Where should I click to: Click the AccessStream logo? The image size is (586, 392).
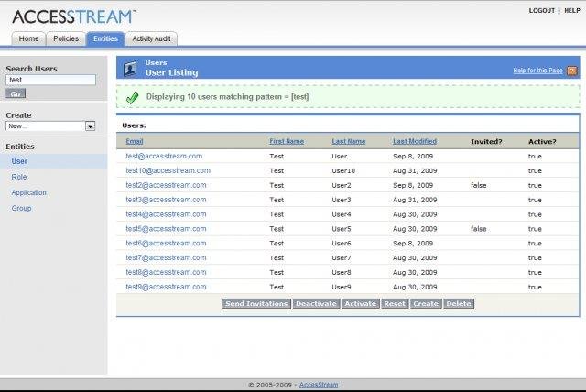(x=73, y=16)
